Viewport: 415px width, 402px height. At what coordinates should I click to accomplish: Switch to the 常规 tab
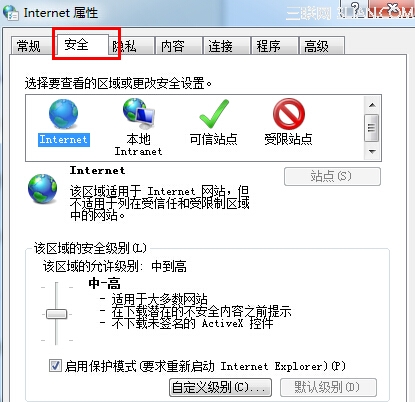point(29,46)
